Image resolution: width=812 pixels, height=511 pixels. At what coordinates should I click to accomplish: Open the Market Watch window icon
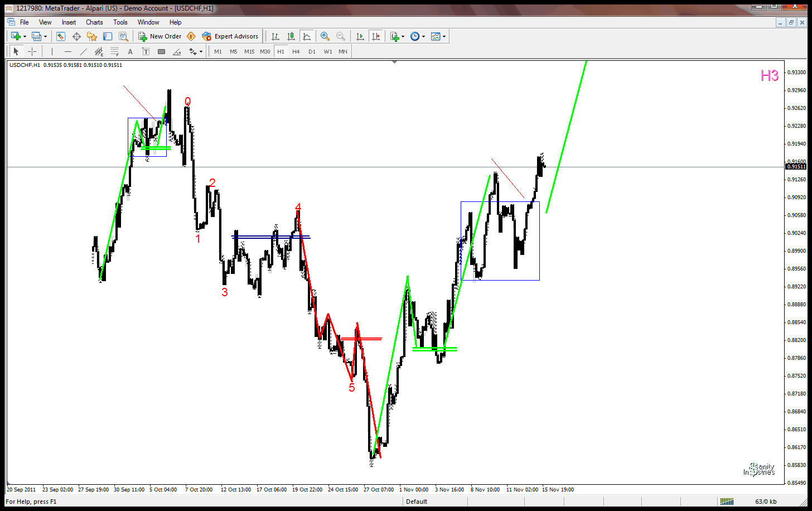(x=61, y=36)
